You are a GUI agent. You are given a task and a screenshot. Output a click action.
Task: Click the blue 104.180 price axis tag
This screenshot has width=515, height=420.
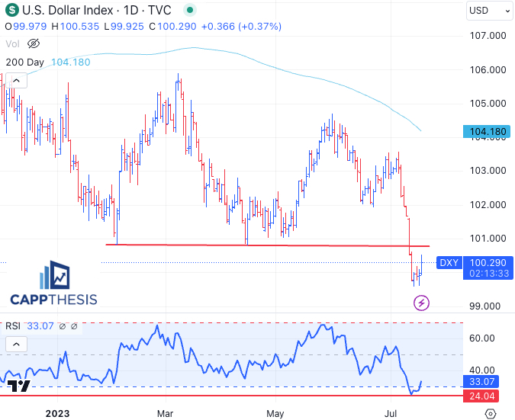(x=487, y=132)
